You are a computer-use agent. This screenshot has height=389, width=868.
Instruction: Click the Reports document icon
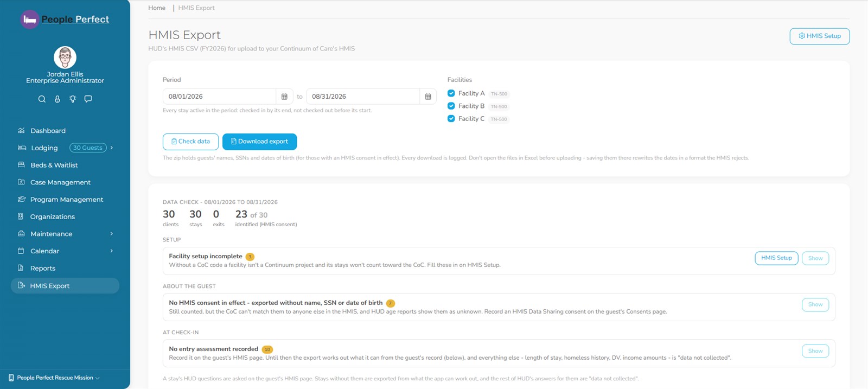[x=21, y=267]
